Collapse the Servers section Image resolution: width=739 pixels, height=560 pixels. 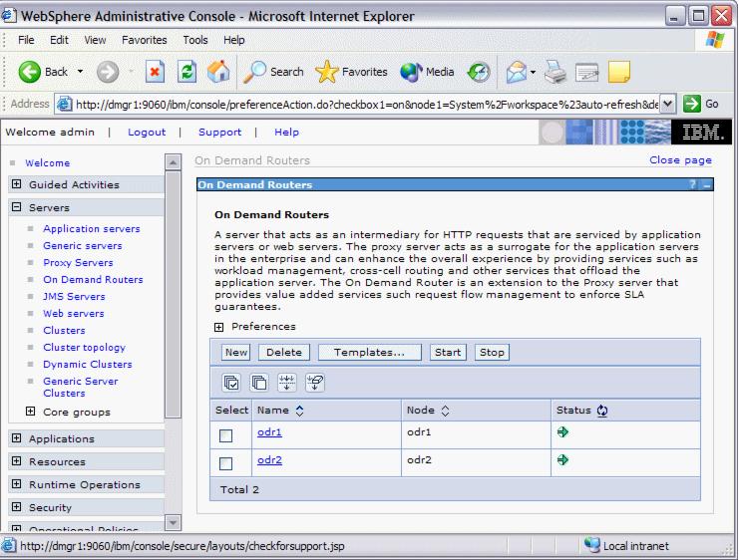tap(17, 207)
